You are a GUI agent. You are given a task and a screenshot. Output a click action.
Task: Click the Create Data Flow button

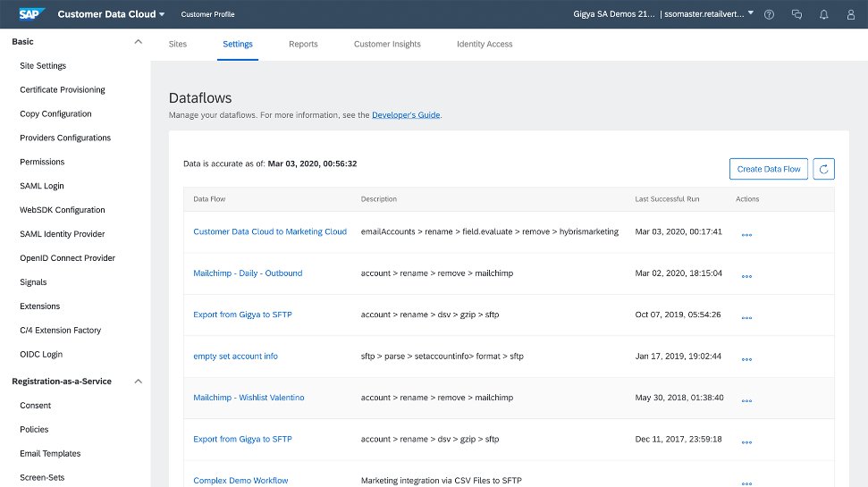pos(768,169)
